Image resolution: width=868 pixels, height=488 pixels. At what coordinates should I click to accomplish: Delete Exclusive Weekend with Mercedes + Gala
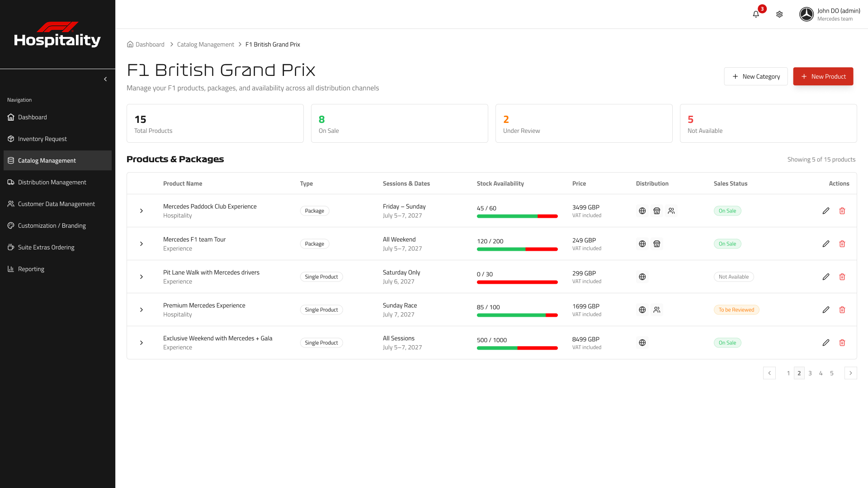842,343
